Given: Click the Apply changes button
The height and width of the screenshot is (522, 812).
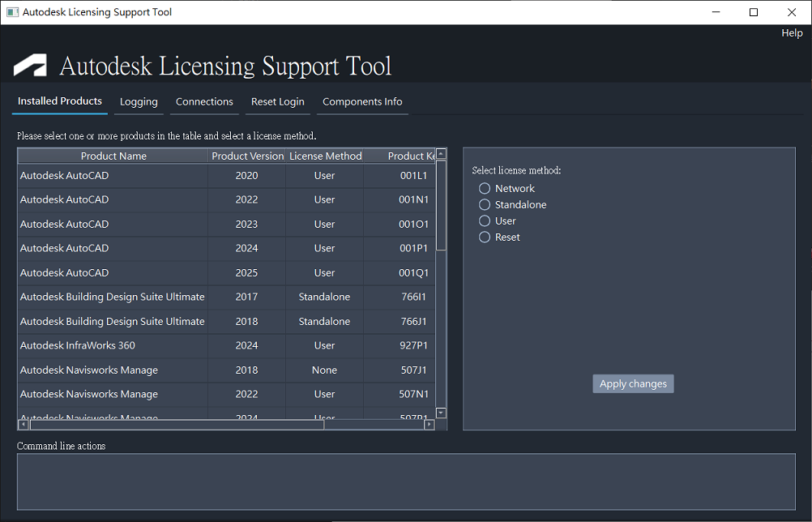Looking at the screenshot, I should tap(633, 383).
